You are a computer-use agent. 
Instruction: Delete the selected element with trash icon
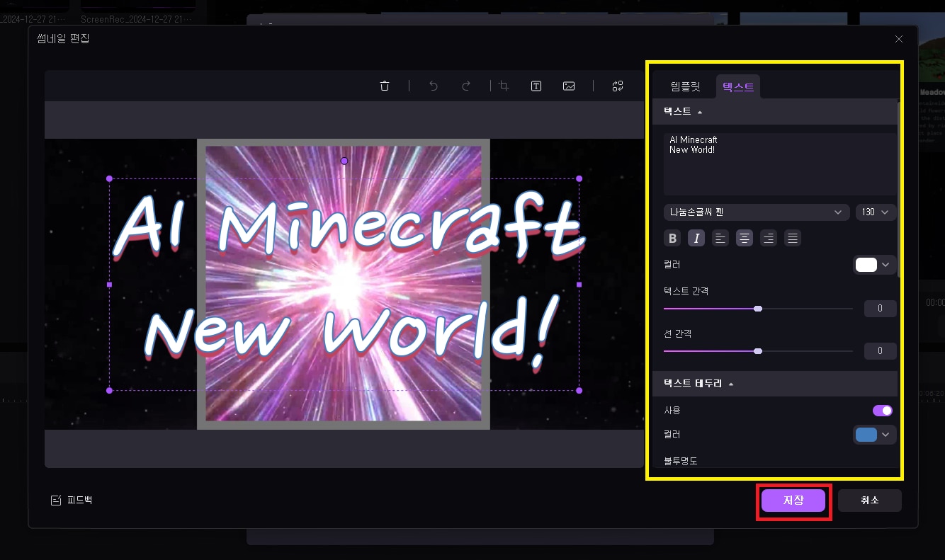click(x=385, y=86)
